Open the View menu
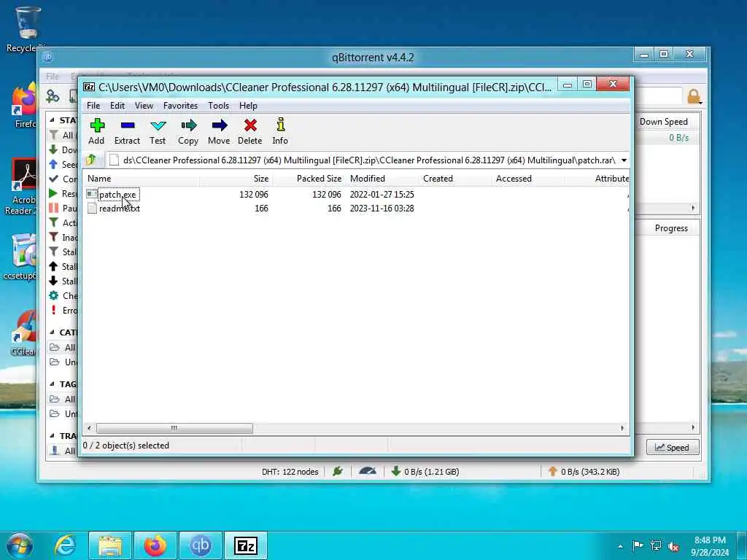 coord(144,106)
